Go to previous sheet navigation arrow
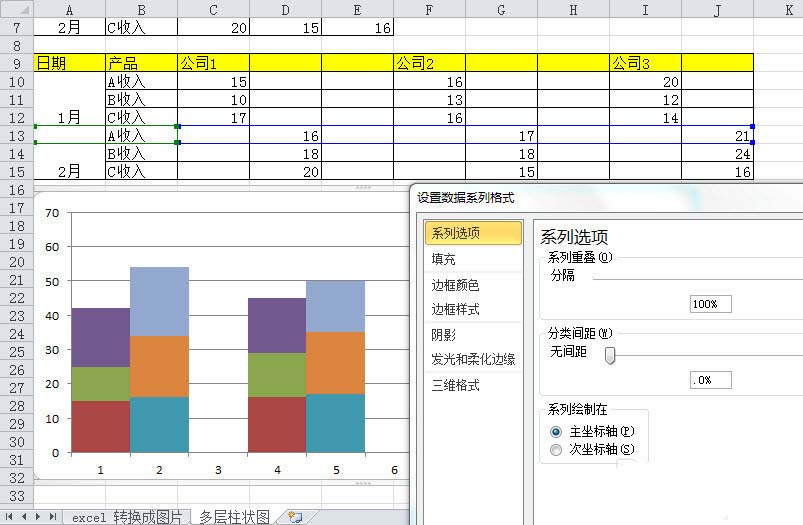803x525 pixels. point(24,517)
